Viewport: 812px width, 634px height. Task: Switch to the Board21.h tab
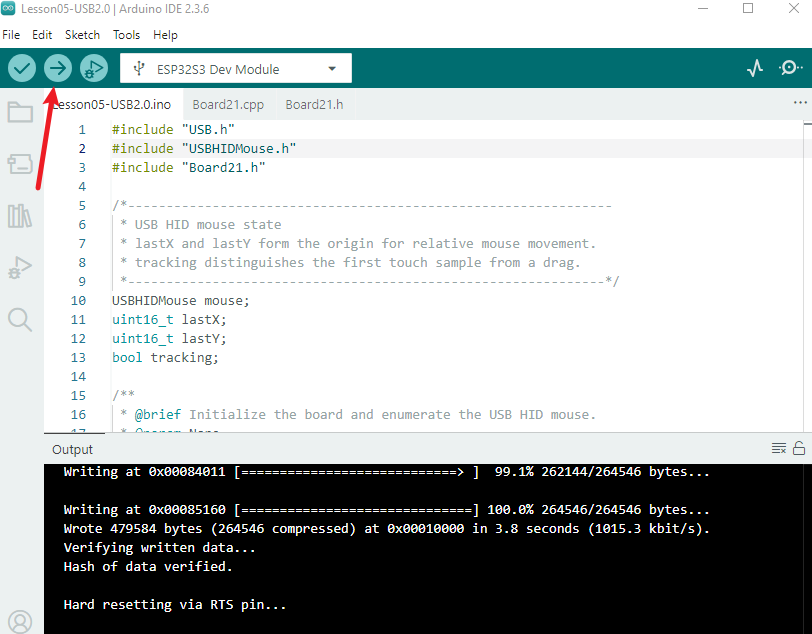pyautogui.click(x=314, y=105)
